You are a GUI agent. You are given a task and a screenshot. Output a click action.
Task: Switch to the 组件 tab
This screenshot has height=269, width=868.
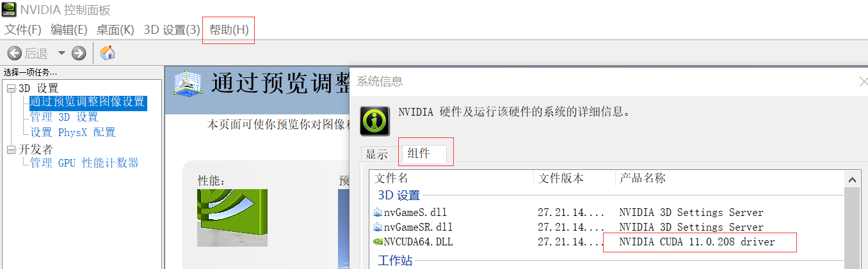tap(419, 153)
